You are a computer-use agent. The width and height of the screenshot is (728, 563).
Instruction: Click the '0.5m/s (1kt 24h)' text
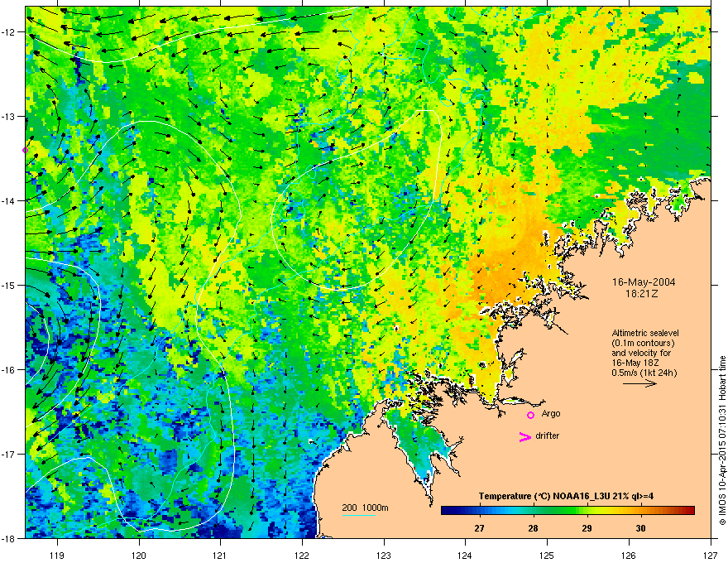point(644,373)
